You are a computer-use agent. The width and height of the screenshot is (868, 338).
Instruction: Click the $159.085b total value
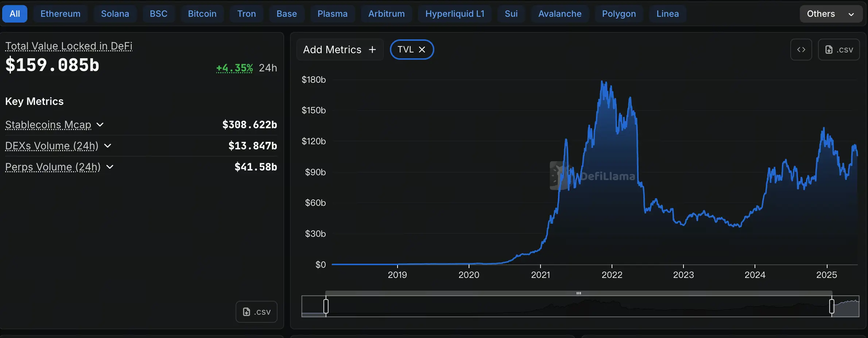[x=52, y=65]
